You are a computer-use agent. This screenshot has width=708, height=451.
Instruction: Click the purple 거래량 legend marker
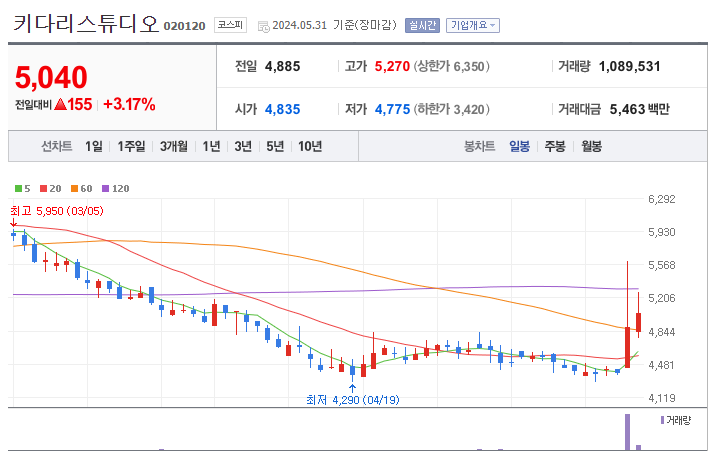pos(662,420)
